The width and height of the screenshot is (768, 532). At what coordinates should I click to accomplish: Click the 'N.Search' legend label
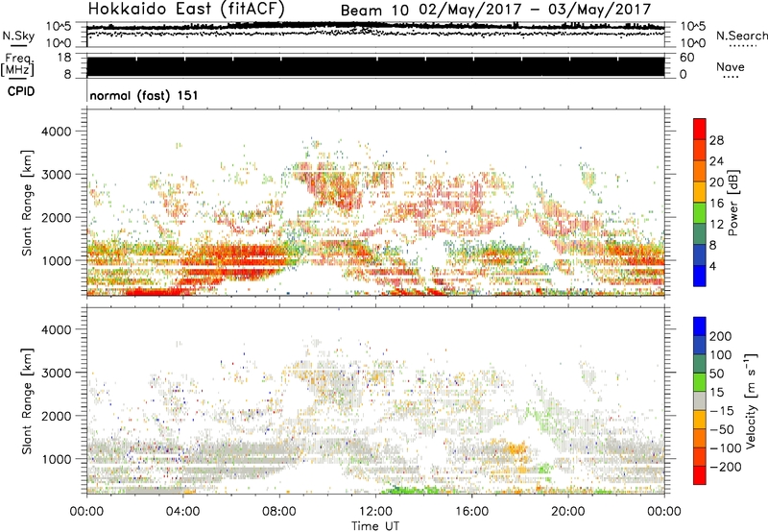[741, 36]
